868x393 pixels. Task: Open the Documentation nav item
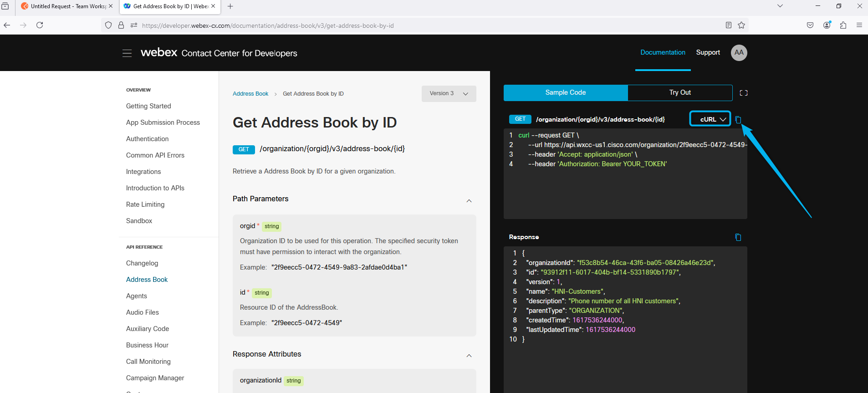tap(663, 52)
